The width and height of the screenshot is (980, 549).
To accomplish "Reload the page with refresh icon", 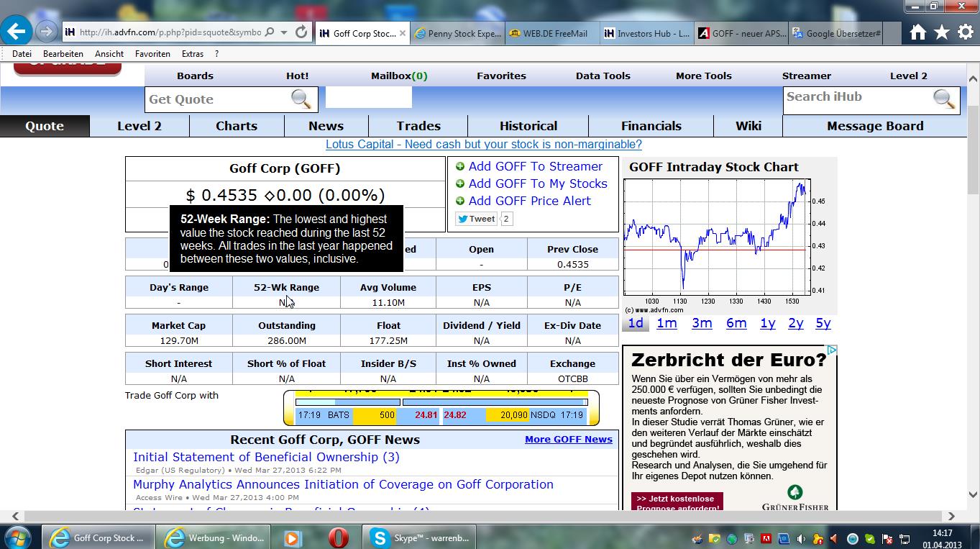I will point(301,32).
